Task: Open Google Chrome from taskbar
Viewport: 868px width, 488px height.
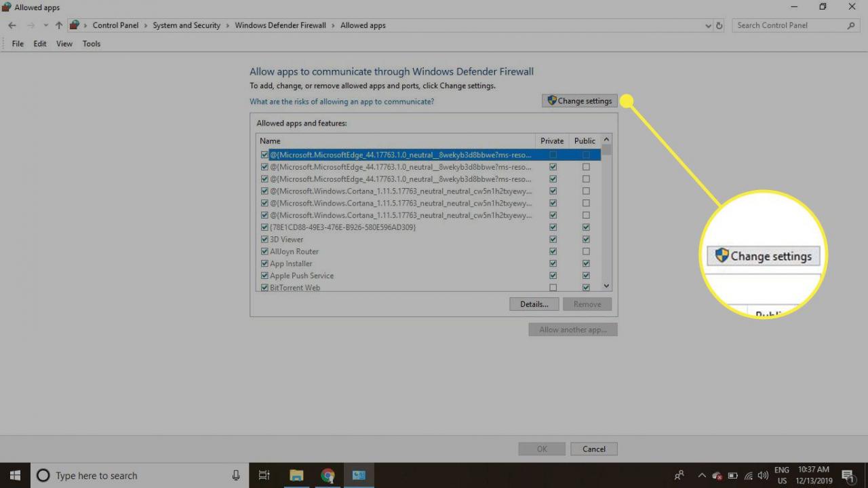Action: pyautogui.click(x=328, y=475)
